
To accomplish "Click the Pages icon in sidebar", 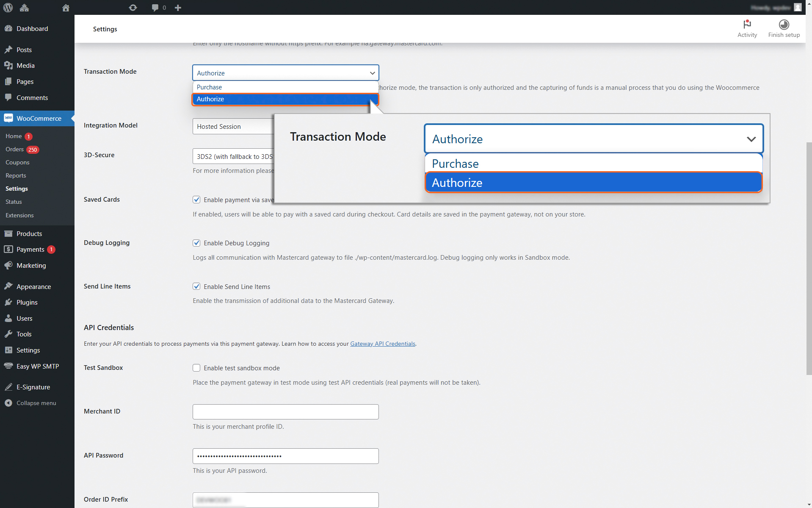I will 8,81.
